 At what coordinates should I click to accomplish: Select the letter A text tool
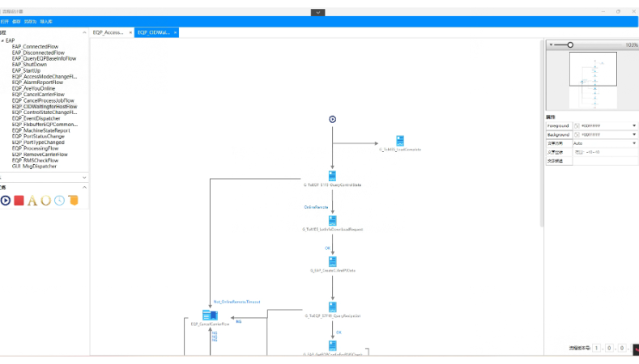(x=32, y=200)
